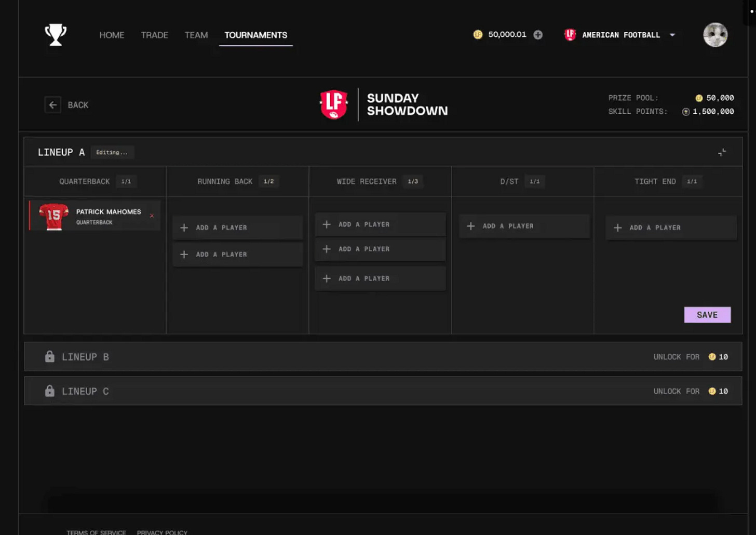Add a D/ST player
756x535 pixels.
(524, 226)
